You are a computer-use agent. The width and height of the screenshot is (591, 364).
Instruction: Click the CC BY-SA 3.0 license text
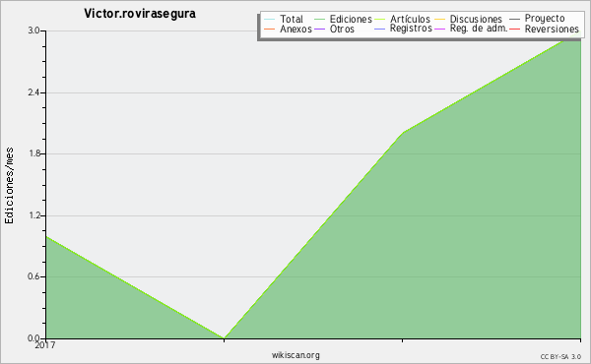coord(560,356)
